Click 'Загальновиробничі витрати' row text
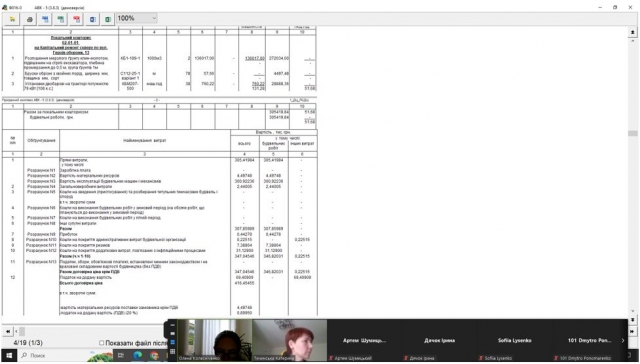Viewport: 640px width, 364px height. [x=86, y=186]
